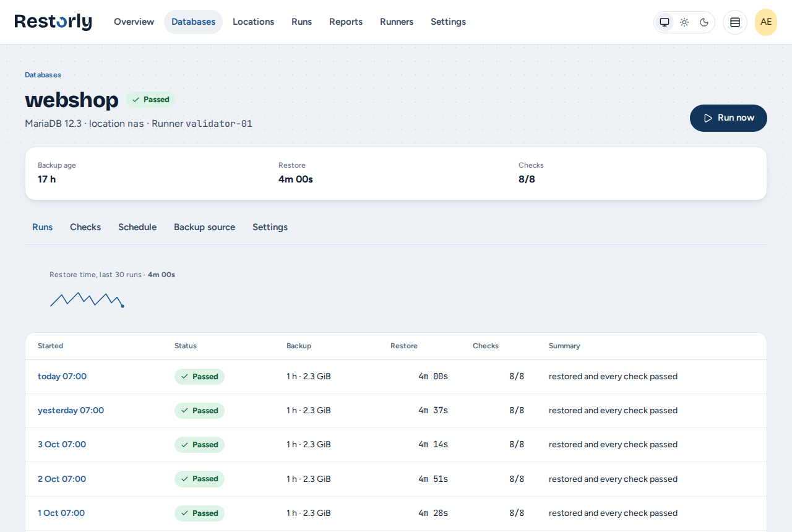This screenshot has width=792, height=532.
Task: Click the Restorly logo
Action: point(53,22)
